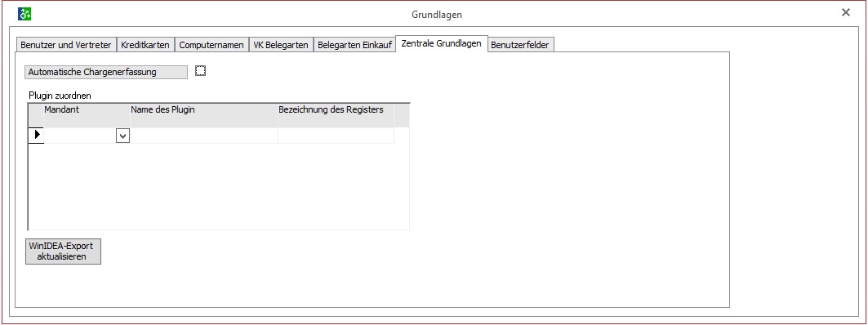
Task: Select the Zentrale Grundlagen tab
Action: point(441,44)
